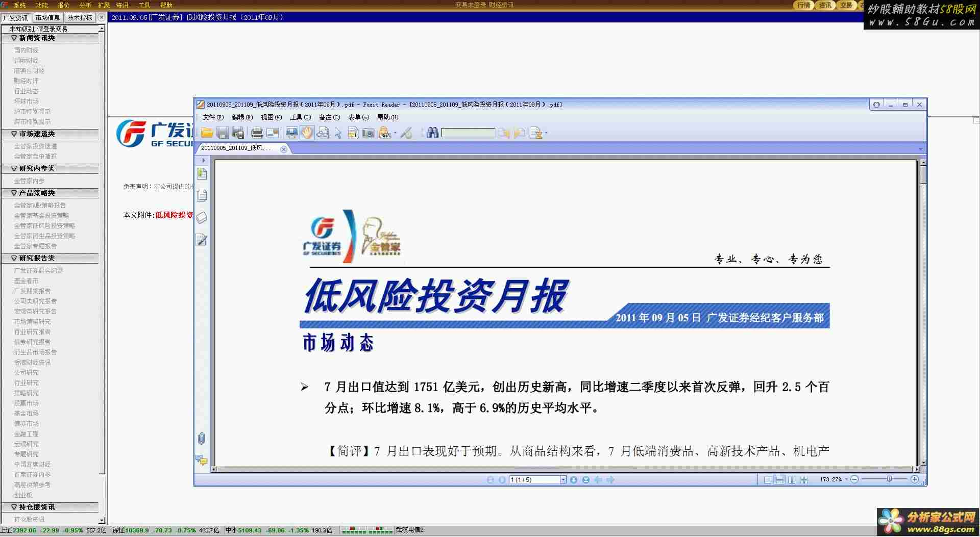
Task: Open the 文件(F) menu in Foxit
Action: coord(213,117)
